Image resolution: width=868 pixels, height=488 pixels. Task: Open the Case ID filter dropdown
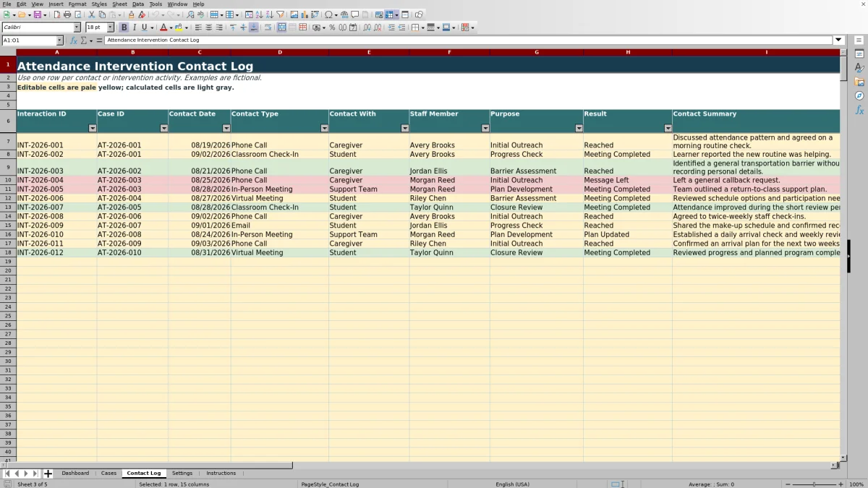(163, 128)
